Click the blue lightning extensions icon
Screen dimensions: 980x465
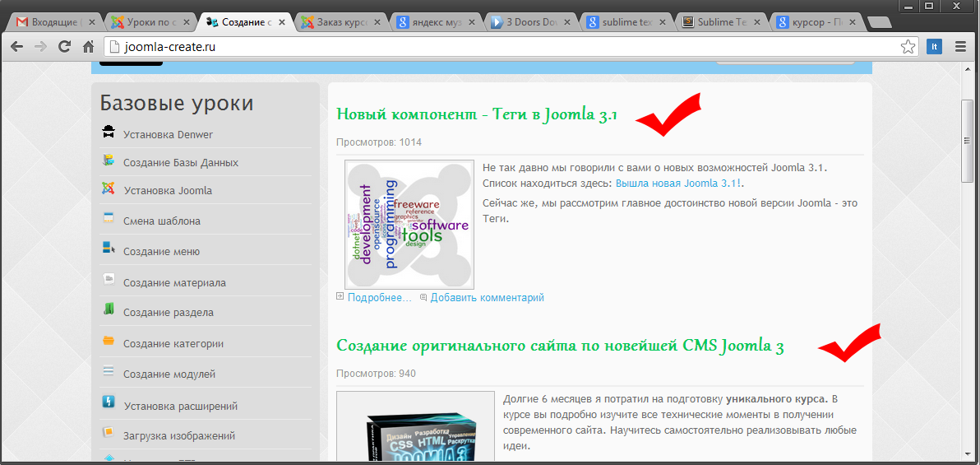[109, 402]
